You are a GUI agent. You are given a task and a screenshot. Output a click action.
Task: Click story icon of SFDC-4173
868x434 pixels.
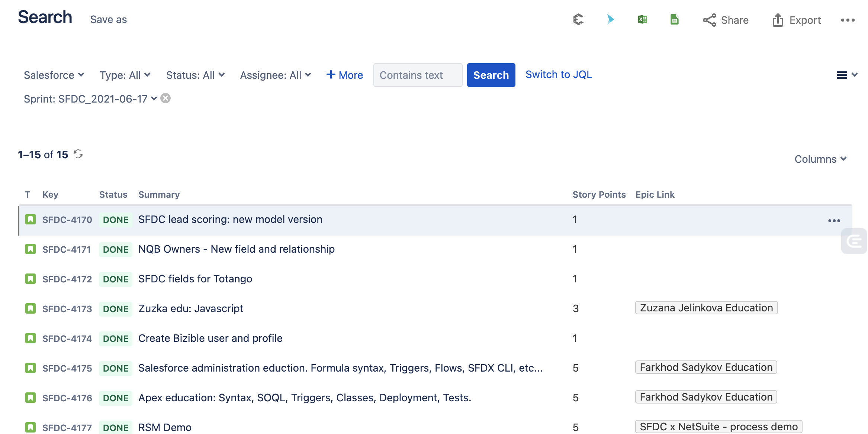coord(30,308)
